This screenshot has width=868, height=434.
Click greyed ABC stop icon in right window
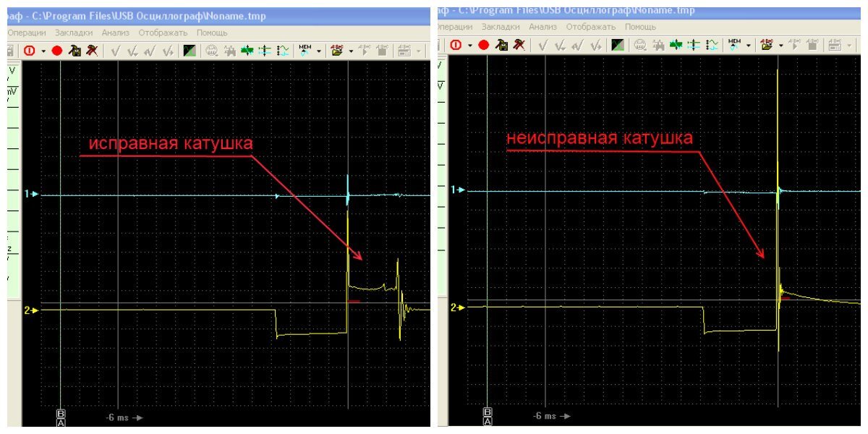812,44
